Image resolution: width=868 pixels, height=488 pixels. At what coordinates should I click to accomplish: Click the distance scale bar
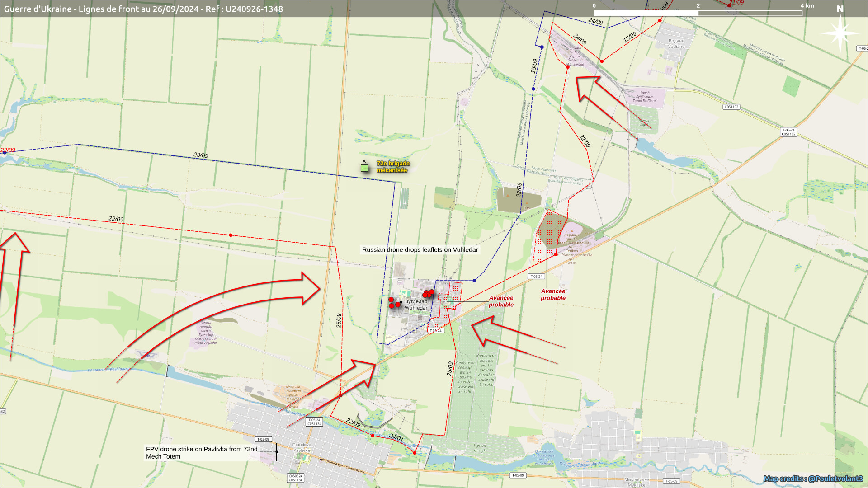point(698,13)
